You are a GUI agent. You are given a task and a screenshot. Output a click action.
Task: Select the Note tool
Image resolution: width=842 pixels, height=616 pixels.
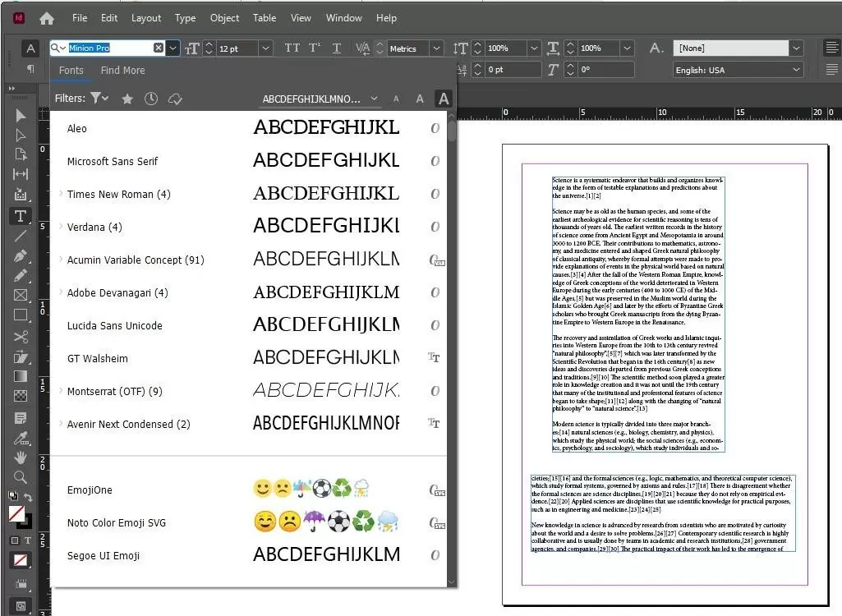[21, 418]
